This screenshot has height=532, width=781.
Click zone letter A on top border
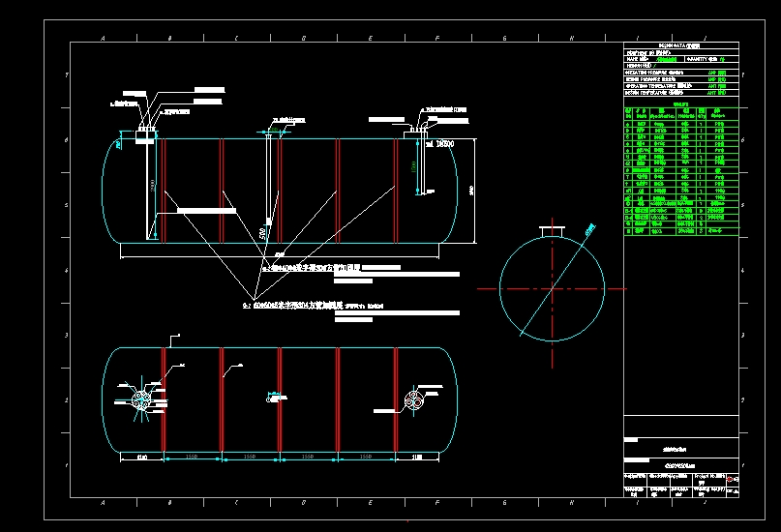pos(104,38)
